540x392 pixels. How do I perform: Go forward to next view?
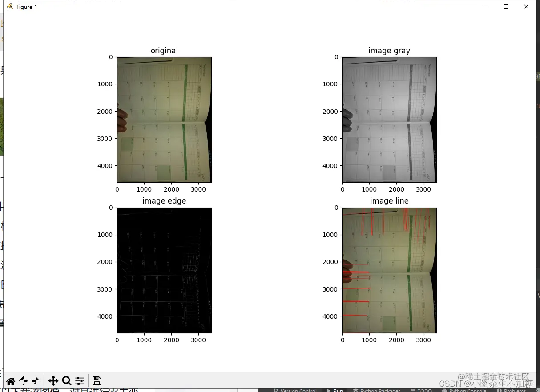[x=36, y=381]
